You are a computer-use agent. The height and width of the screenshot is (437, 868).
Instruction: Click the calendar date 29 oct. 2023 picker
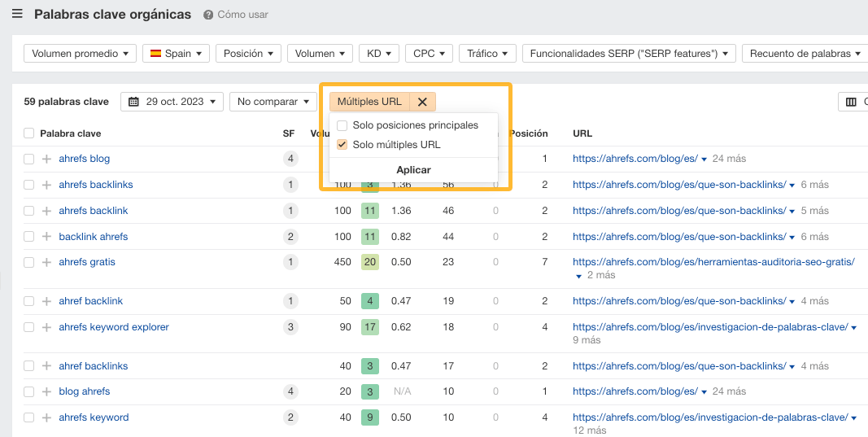pyautogui.click(x=172, y=102)
